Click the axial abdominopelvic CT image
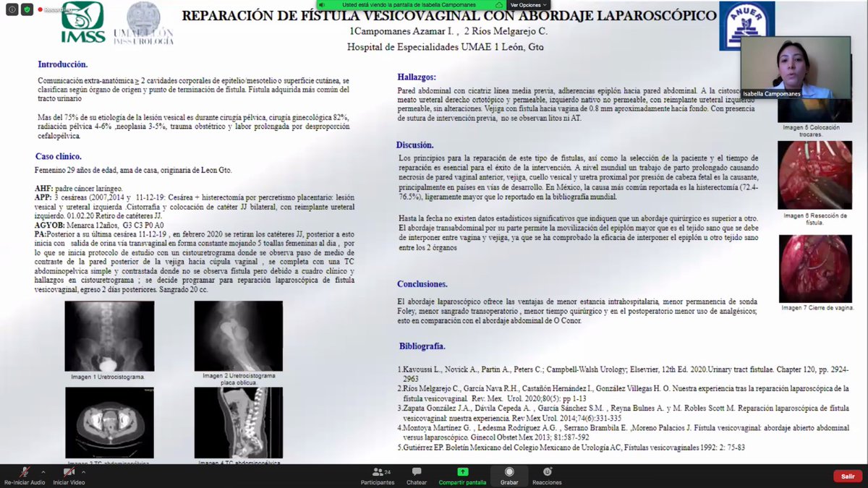Viewport: 868px width, 488px height. tap(109, 423)
